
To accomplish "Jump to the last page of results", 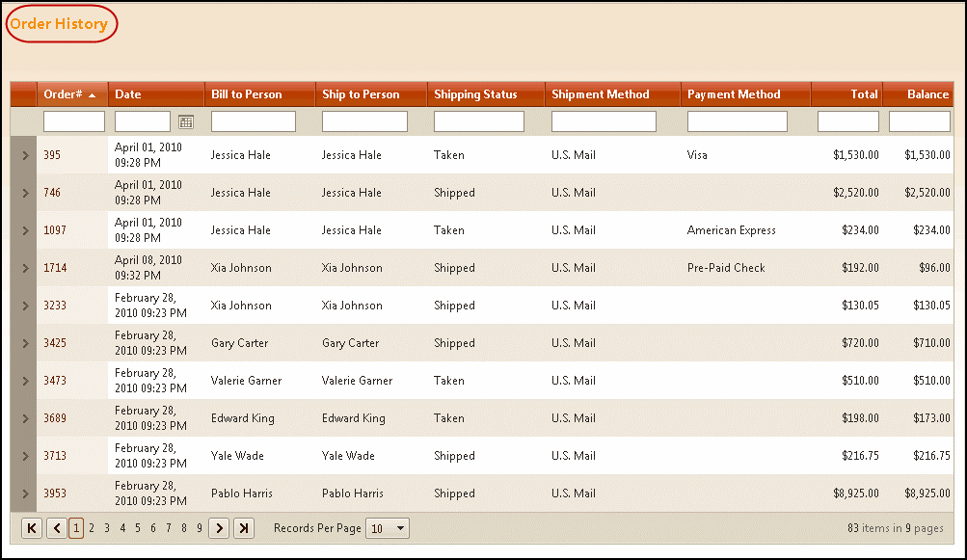I will 244,528.
